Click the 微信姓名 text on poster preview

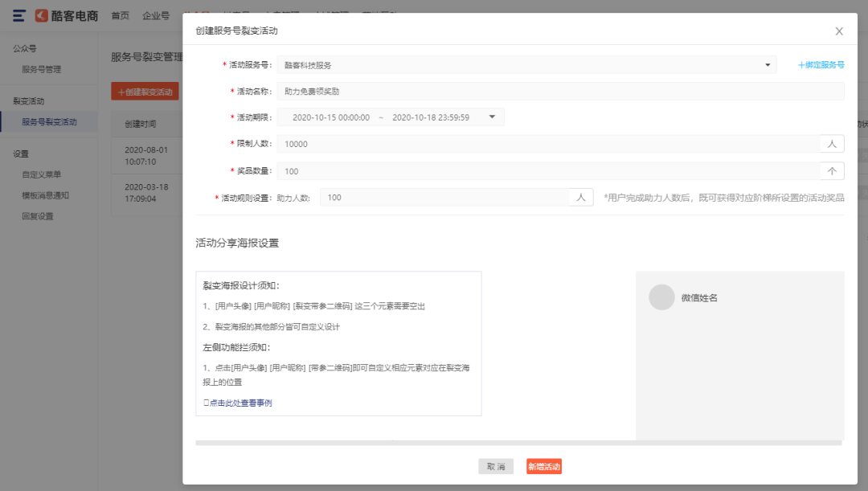coord(699,298)
